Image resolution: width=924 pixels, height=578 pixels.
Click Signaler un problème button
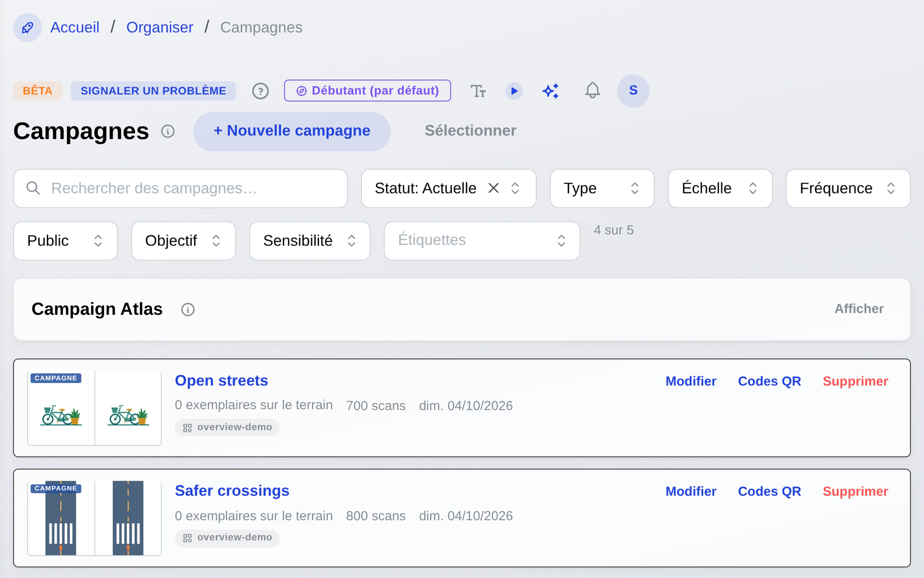(x=153, y=91)
